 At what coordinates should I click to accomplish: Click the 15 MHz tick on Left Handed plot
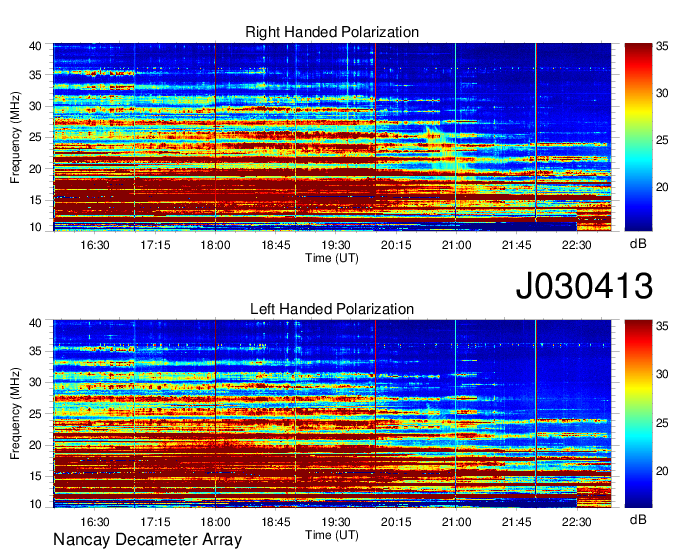tap(36, 477)
